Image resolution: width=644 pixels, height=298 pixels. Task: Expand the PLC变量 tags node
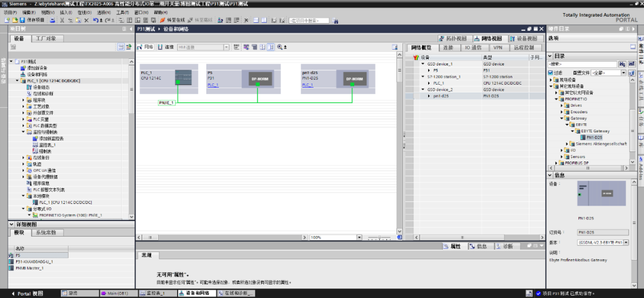[x=24, y=119]
